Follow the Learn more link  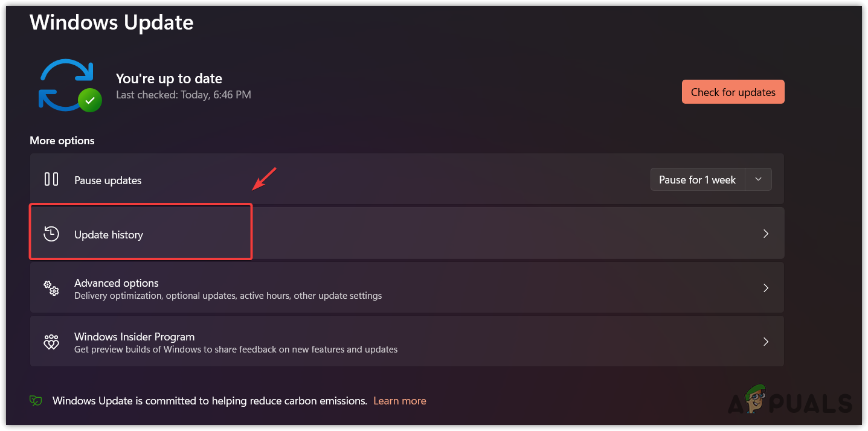(x=400, y=401)
